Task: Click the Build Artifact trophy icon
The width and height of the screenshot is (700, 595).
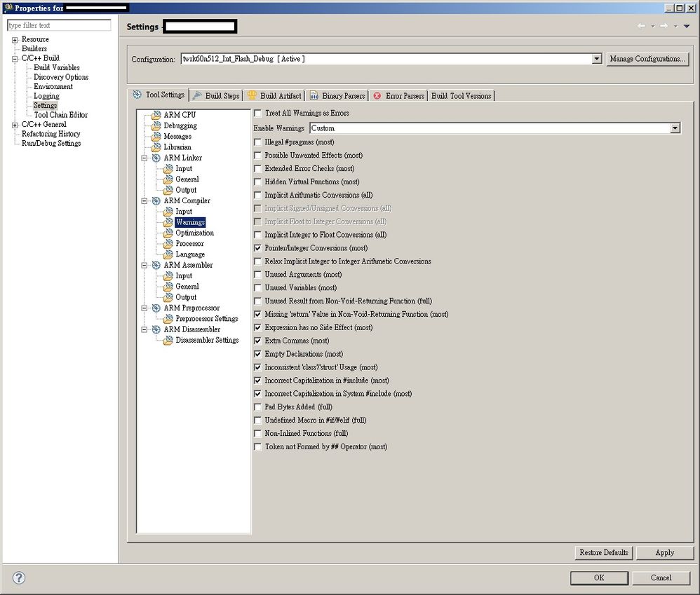Action: 252,95
